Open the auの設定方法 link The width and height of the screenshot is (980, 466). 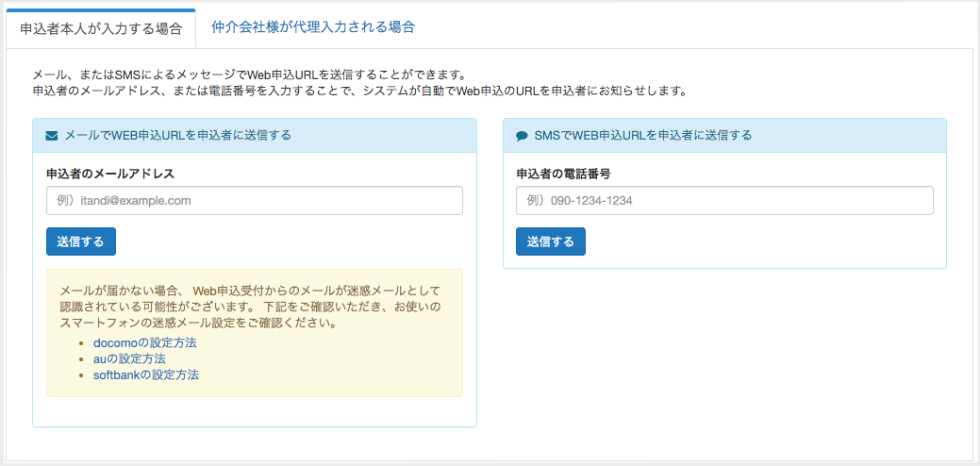(x=129, y=359)
